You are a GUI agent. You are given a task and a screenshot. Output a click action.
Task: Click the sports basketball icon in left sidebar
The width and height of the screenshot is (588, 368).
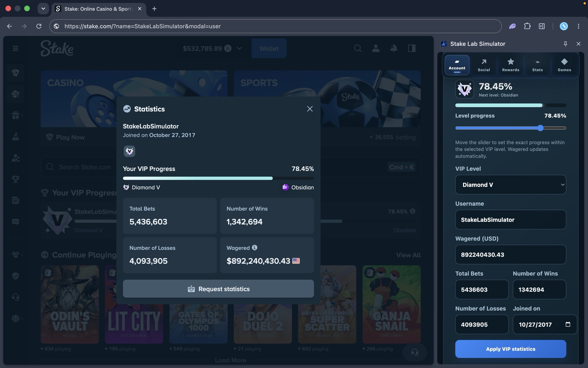(x=15, y=94)
